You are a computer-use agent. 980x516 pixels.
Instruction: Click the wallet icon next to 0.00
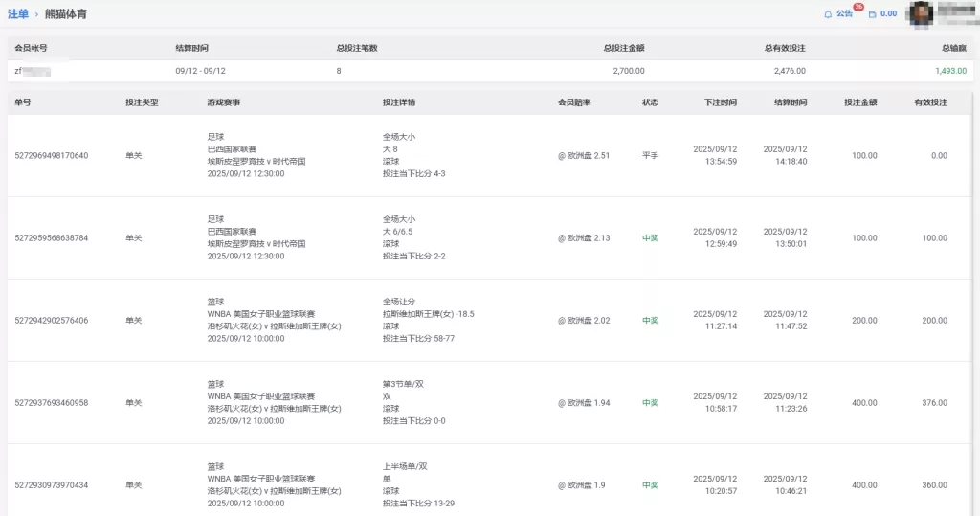[872, 14]
